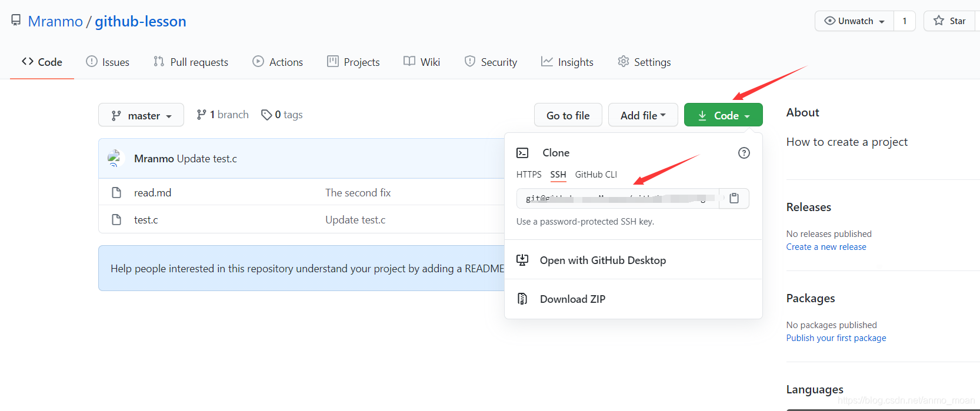The height and width of the screenshot is (411, 980).
Task: Click Publish your first package link
Action: point(836,338)
